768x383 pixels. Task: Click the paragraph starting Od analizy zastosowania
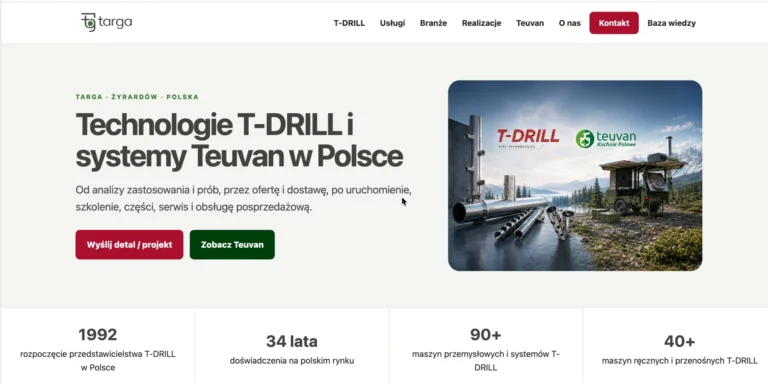(x=243, y=198)
